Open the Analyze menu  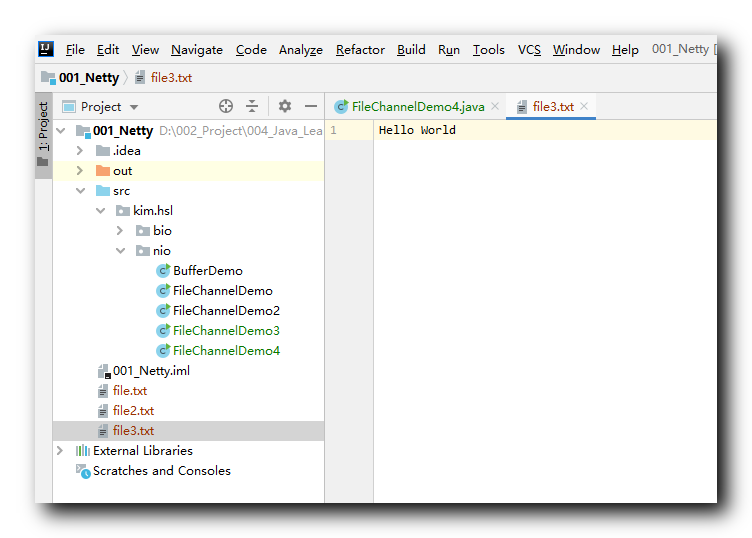(301, 50)
